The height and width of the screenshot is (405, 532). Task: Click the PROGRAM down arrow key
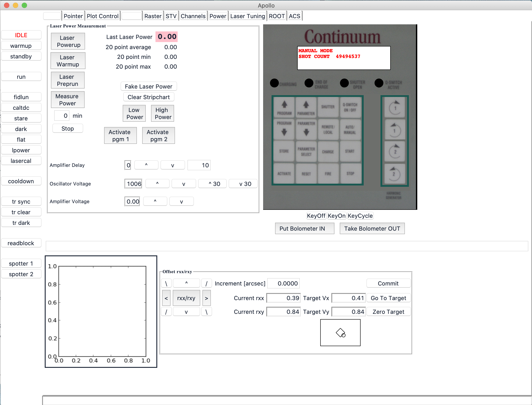click(x=284, y=129)
